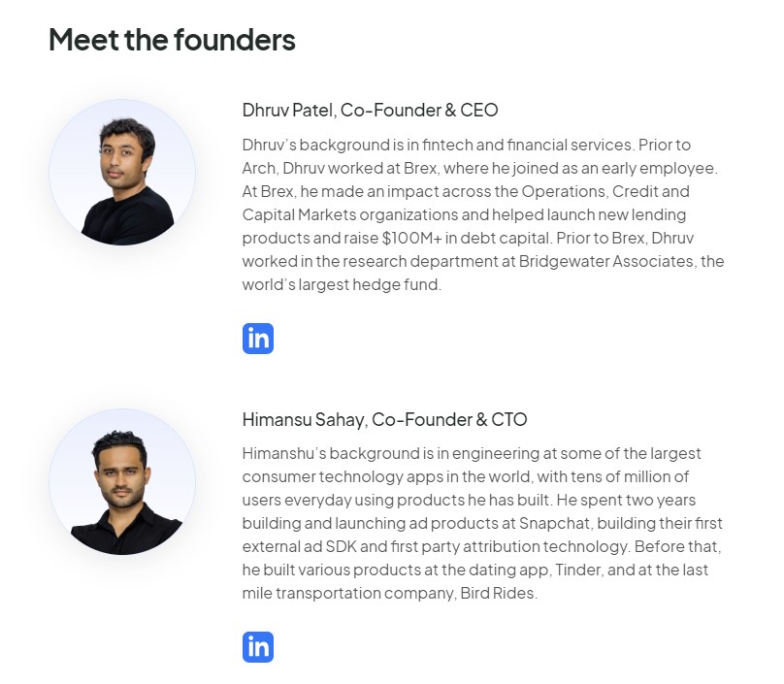Click the 'Meet the founders' heading
This screenshot has width=784, height=684.
[x=172, y=41]
